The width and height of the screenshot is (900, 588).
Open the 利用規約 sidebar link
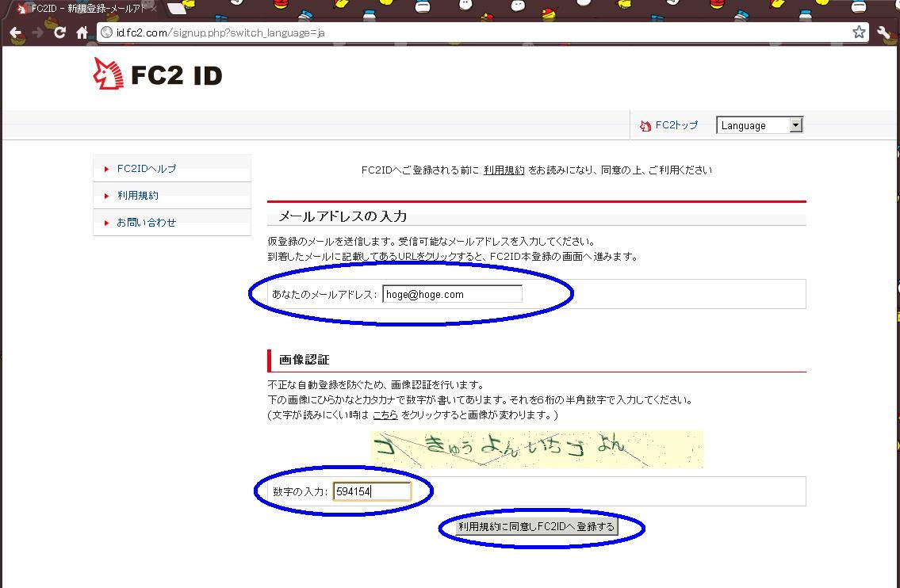pos(138,196)
